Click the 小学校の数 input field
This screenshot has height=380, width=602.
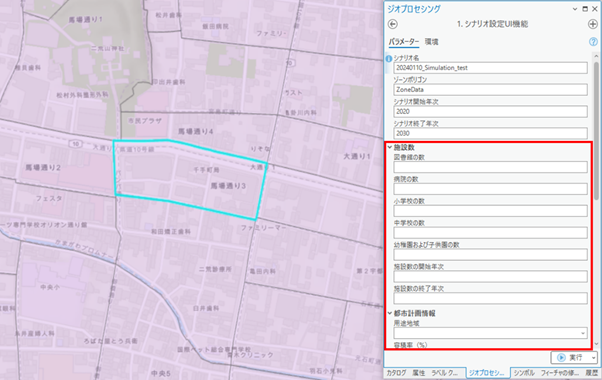point(490,211)
